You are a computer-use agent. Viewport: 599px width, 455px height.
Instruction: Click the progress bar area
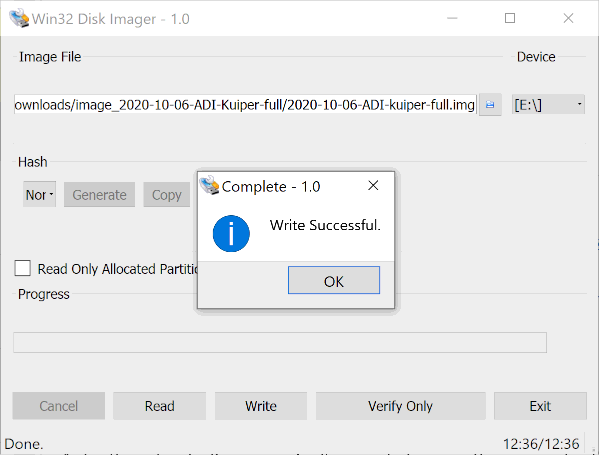[280, 343]
